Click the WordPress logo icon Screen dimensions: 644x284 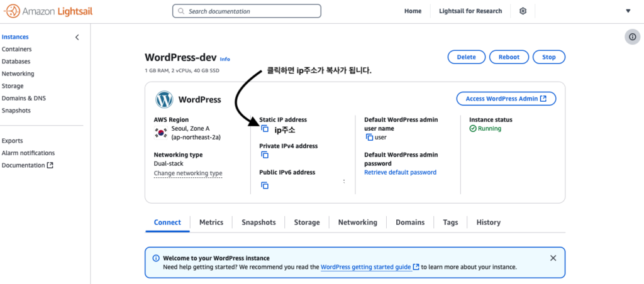[x=164, y=99]
